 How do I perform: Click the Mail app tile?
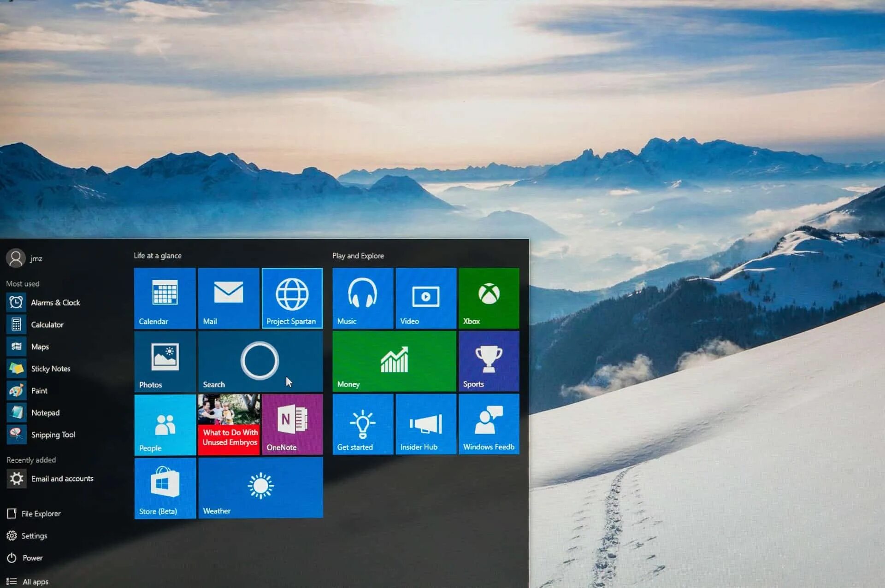tap(228, 297)
